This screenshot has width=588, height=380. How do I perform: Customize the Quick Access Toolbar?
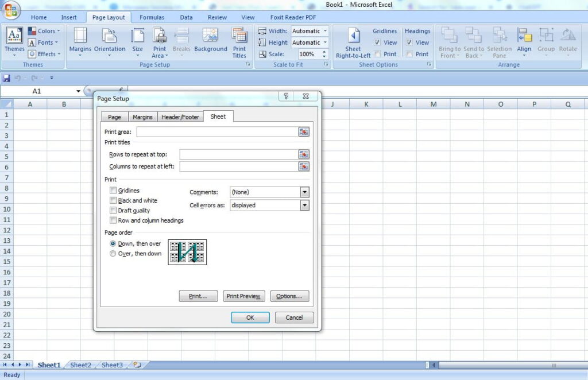[x=51, y=78]
